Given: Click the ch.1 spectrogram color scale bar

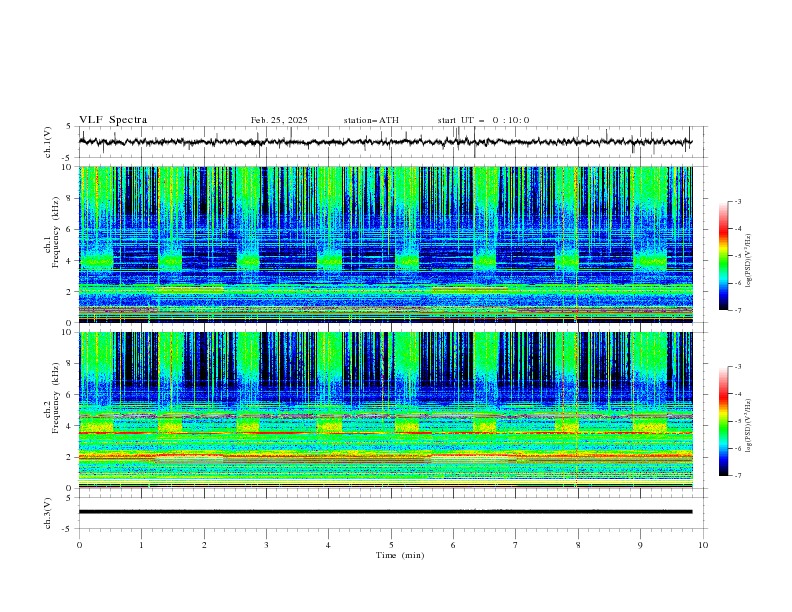Looking at the screenshot, I should (x=723, y=255).
